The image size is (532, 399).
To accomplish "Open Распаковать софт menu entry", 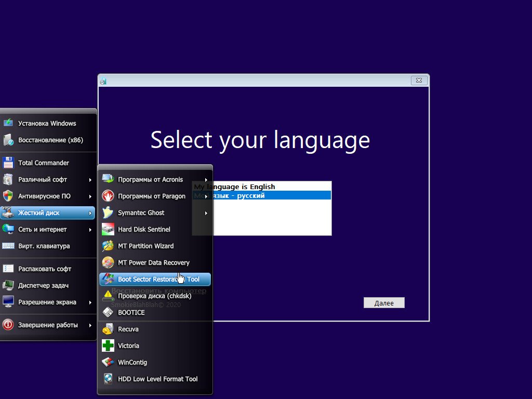I will [x=47, y=269].
